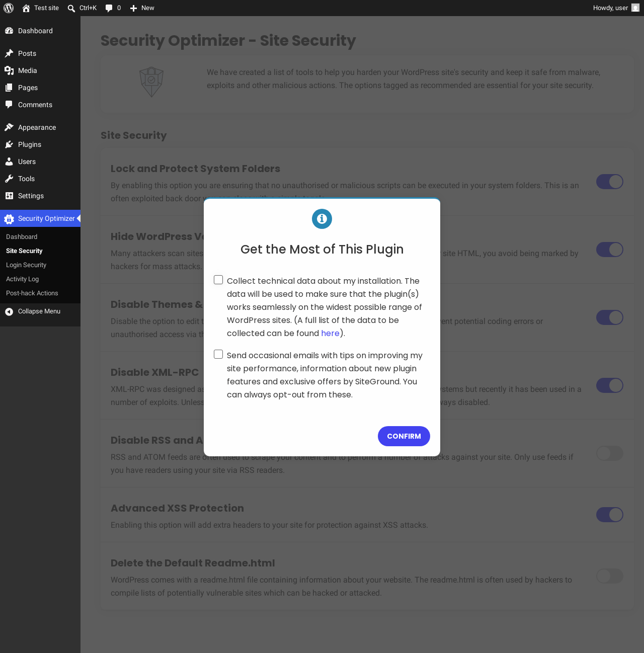
Task: Click Collapse Menu label
Action: (x=39, y=311)
